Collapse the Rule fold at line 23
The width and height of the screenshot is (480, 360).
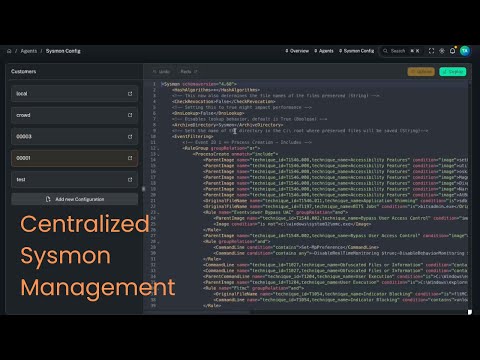158,213
